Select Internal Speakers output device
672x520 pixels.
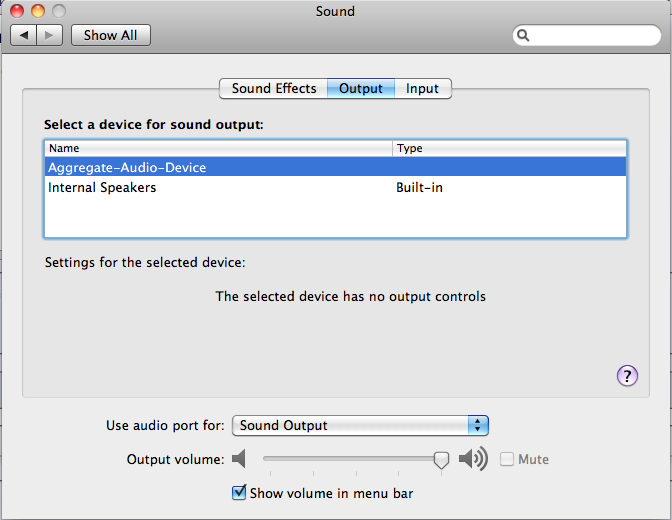pyautogui.click(x=335, y=187)
